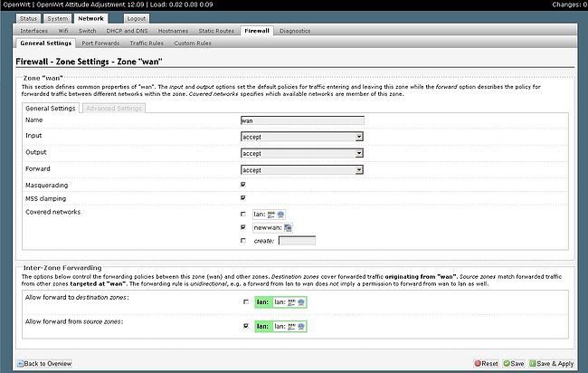The image size is (588, 373).
Task: Click the red Reset icon
Action: pos(479,363)
